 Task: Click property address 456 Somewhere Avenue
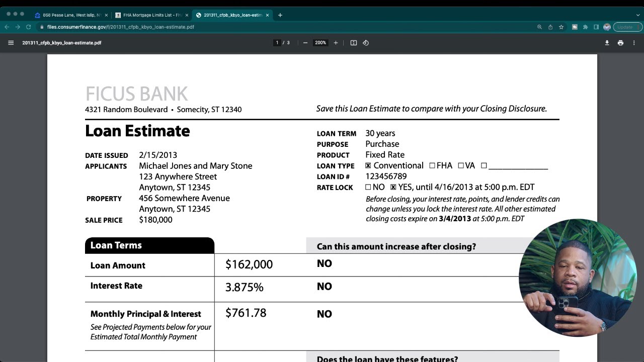184,198
